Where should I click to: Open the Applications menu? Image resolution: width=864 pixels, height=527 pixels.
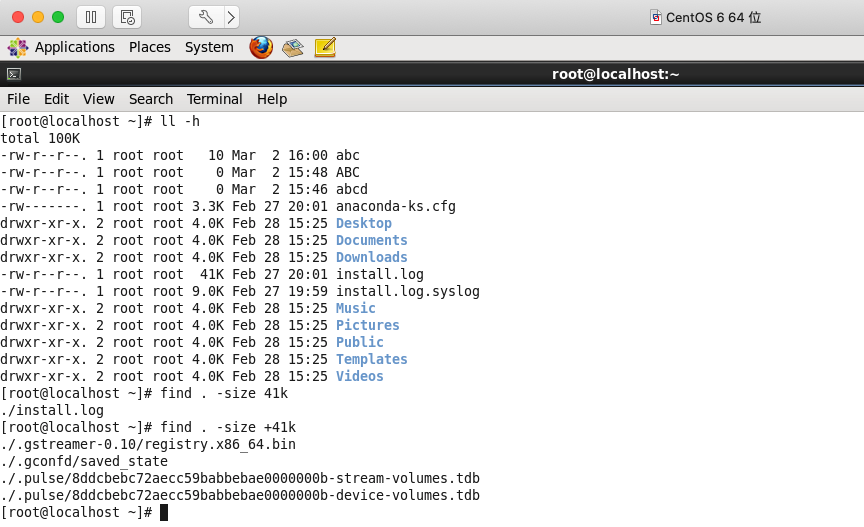tap(74, 47)
